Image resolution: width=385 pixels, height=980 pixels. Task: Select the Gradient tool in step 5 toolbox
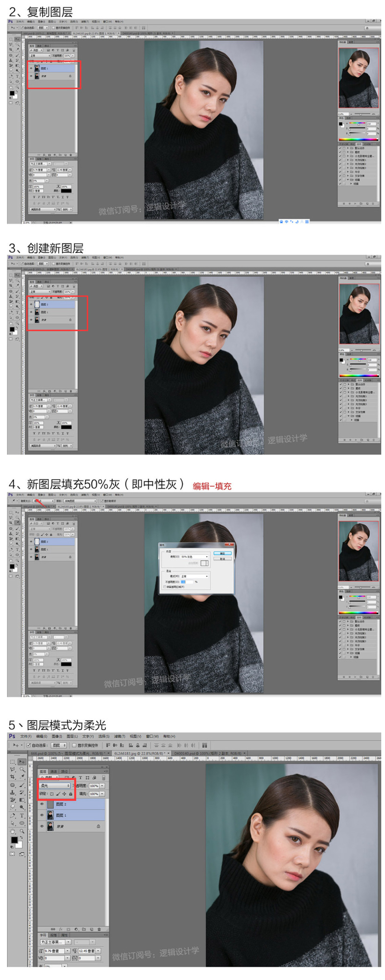coord(22,800)
